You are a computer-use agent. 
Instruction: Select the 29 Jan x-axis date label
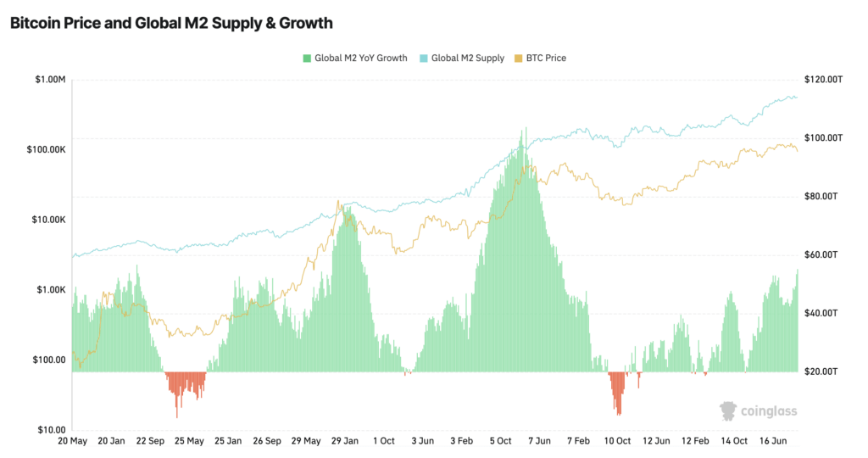pyautogui.click(x=345, y=441)
